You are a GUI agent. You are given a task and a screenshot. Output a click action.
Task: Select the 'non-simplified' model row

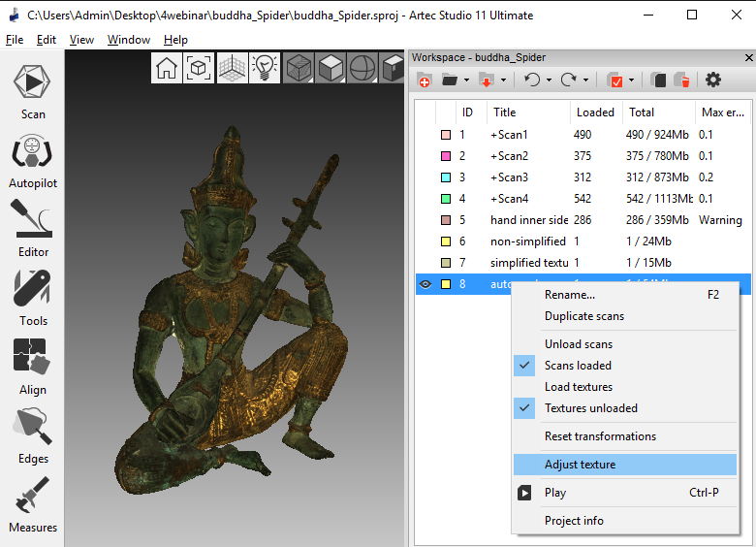pyautogui.click(x=583, y=241)
